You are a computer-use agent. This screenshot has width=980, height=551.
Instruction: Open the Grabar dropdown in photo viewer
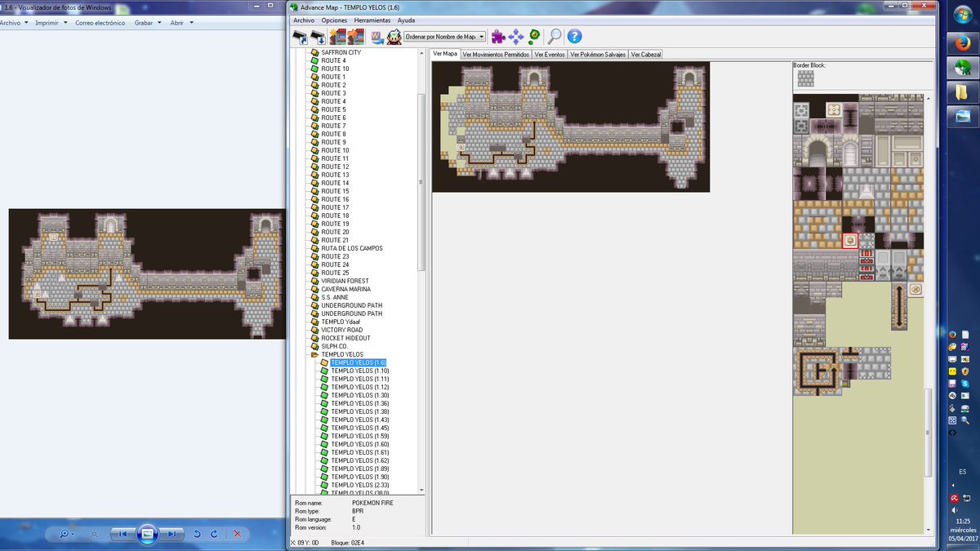click(147, 23)
